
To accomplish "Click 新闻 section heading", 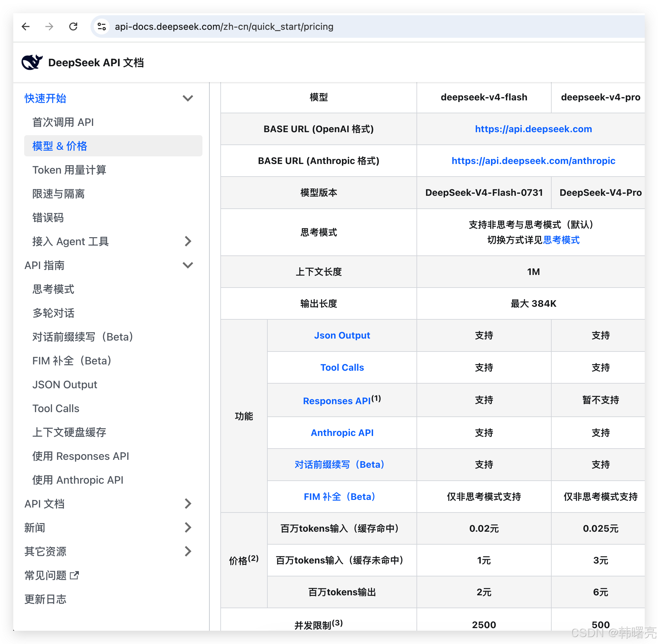I will point(34,528).
